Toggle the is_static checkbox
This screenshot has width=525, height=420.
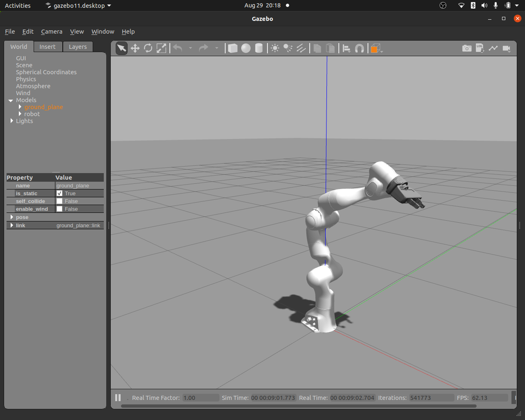(60, 193)
